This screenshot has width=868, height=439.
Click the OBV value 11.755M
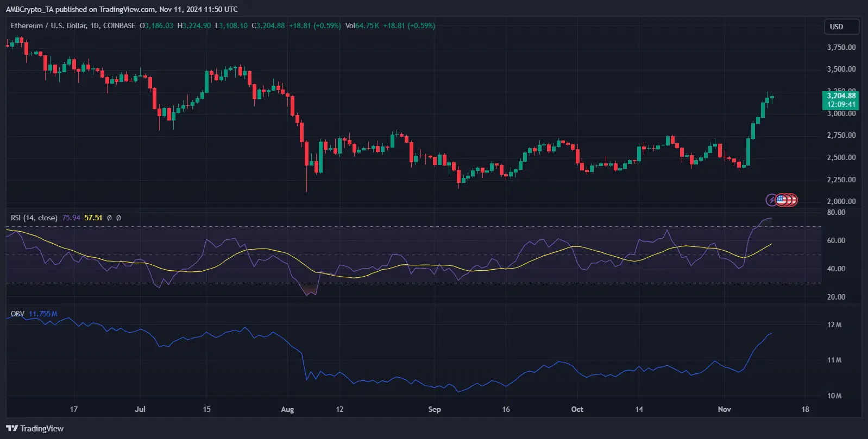[x=43, y=314]
